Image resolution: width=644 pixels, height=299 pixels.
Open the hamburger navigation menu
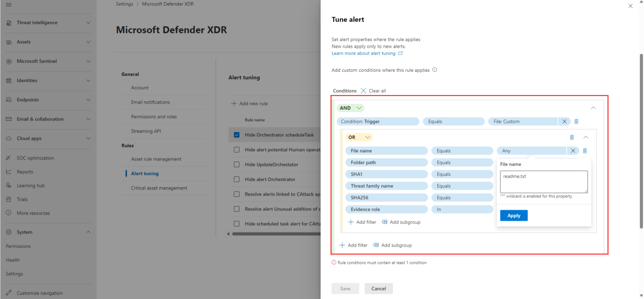click(x=8, y=5)
